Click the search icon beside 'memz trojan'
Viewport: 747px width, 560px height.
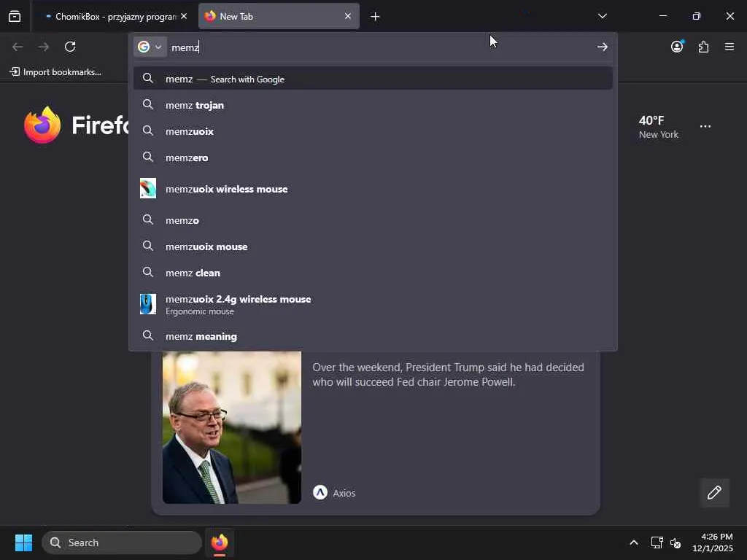coord(148,104)
